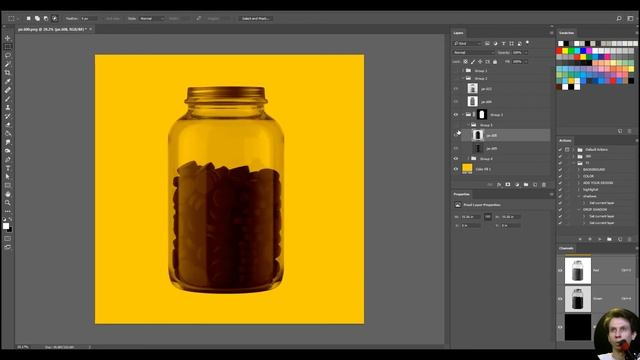Select the Zoom magnifier tool

coord(7,203)
